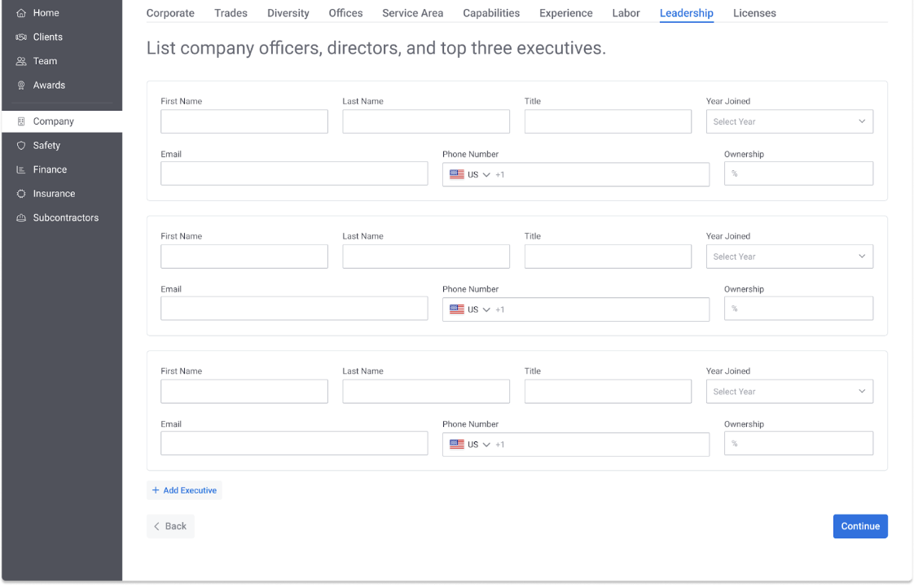914x588 pixels.
Task: Open Safety using the shield icon
Action: (x=21, y=146)
